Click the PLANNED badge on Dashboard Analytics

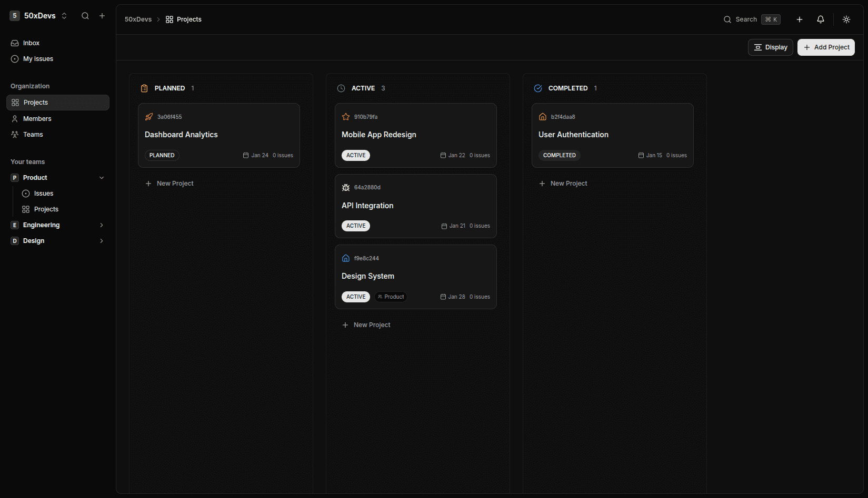point(162,155)
